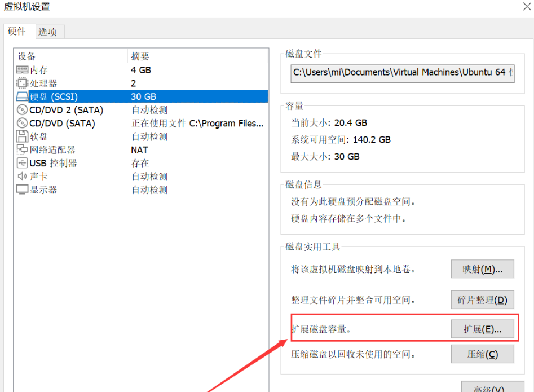Click the 摘要 column header
534x392 pixels.
[140, 56]
